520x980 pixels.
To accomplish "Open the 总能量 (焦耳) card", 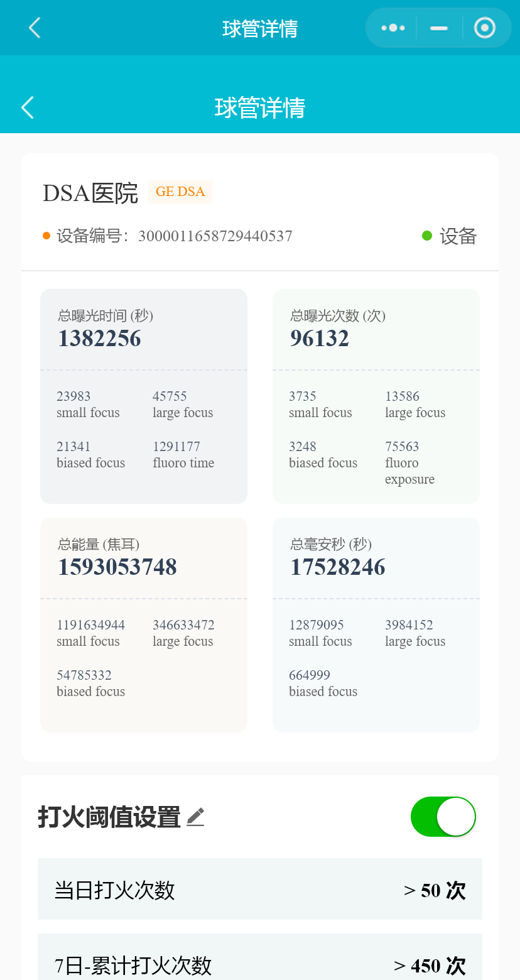I will pyautogui.click(x=144, y=624).
